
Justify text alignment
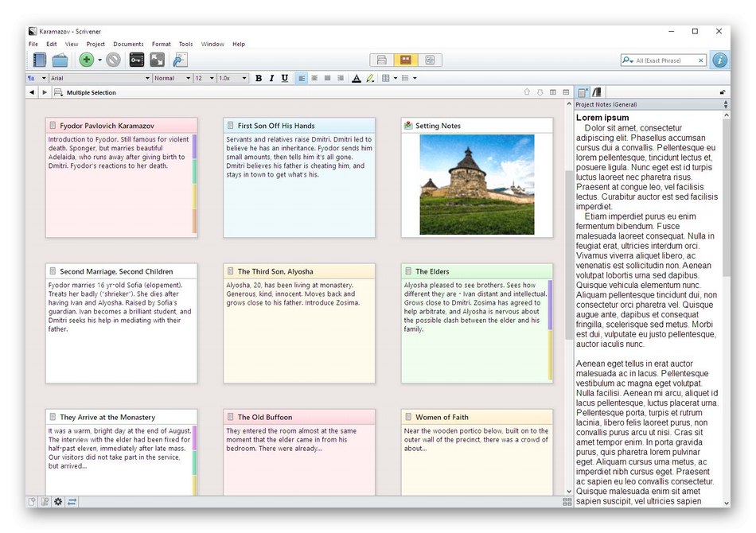327,78
